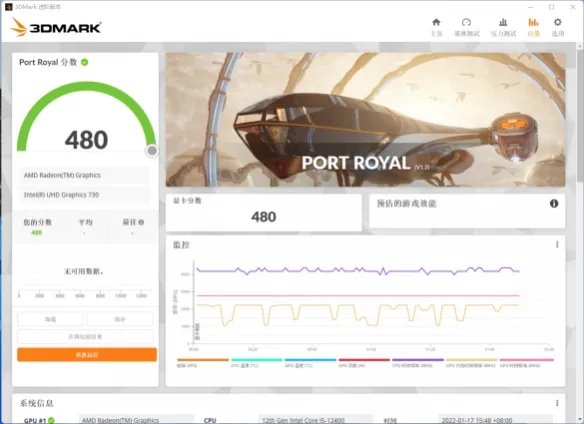Open the three-dot menu in monitoring panel
The width and height of the screenshot is (584, 424).
click(x=557, y=244)
